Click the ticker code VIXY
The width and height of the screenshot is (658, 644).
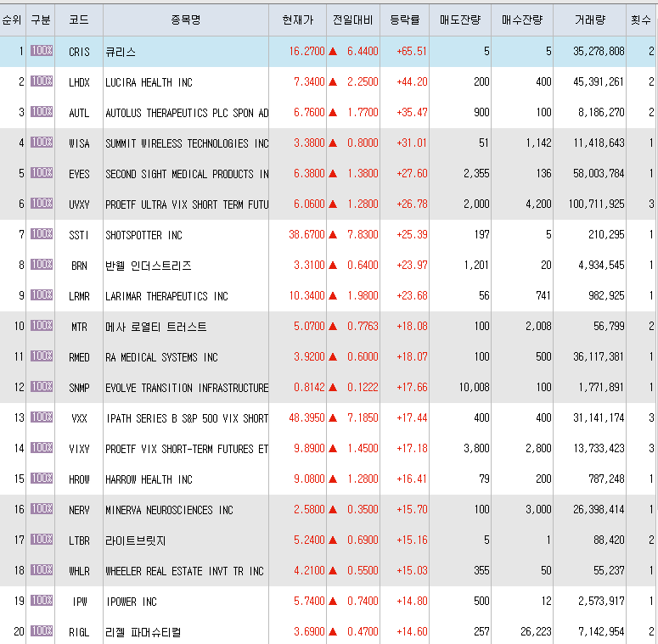click(x=79, y=450)
